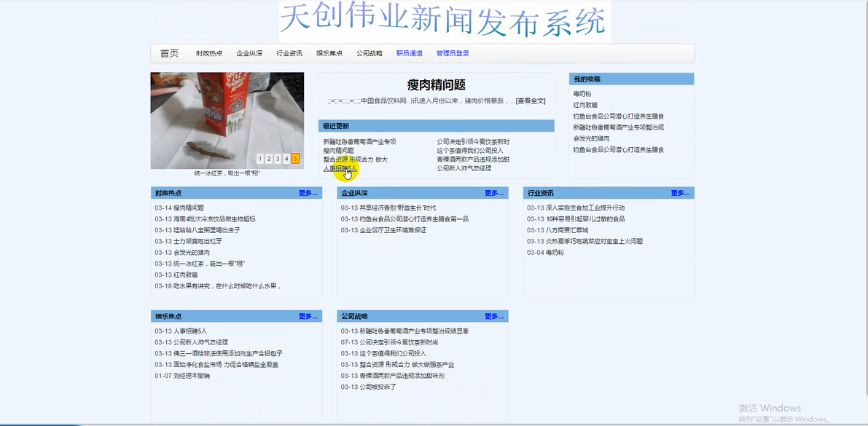868x426 pixels.
Task: Open 这个茶值得我们公司投入 in 最近更新
Action: 470,151
